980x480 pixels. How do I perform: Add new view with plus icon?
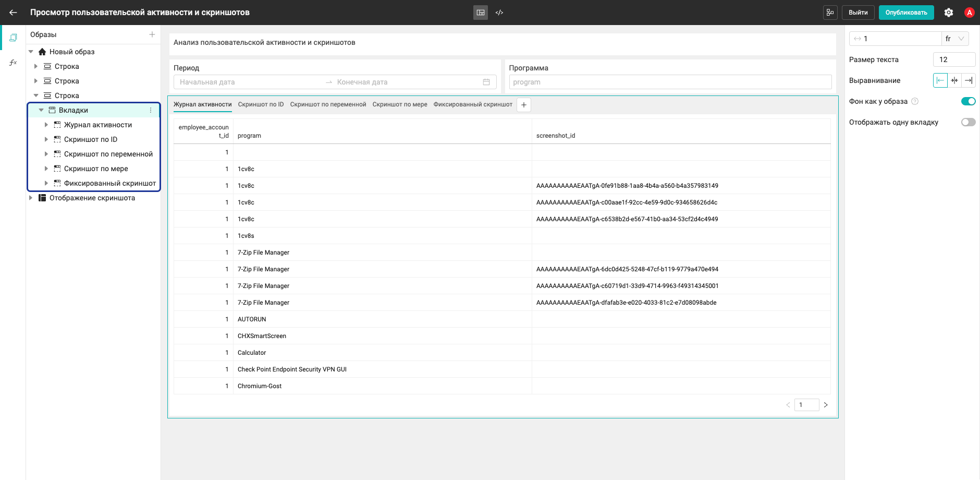[x=152, y=34]
